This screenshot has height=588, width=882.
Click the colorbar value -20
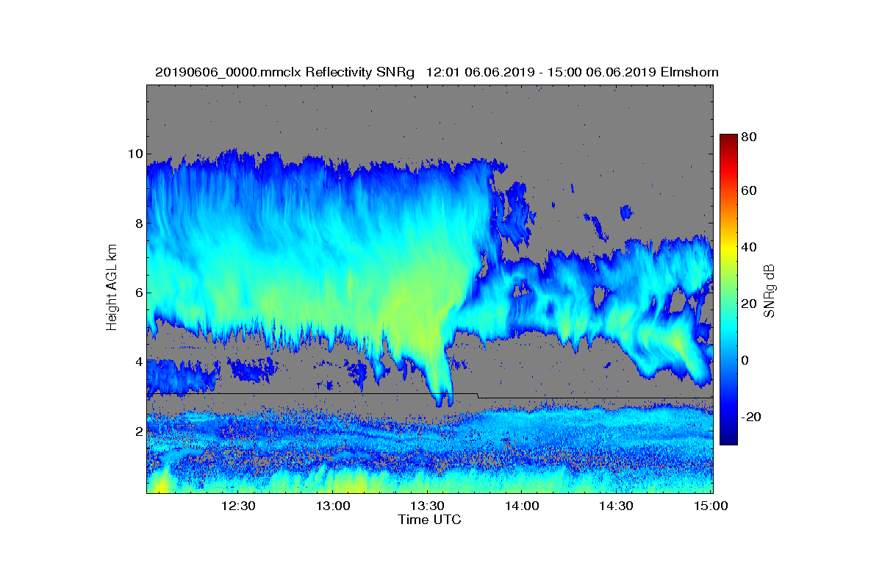751,417
